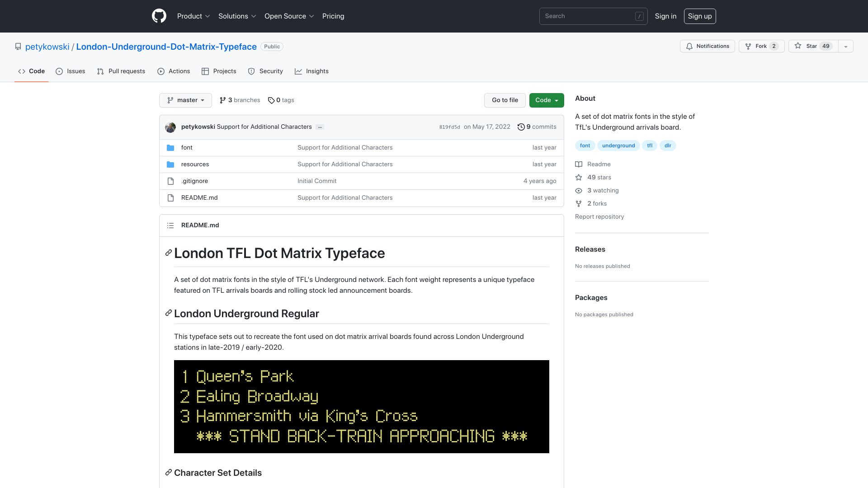Expand the Solutions menu dropdown
This screenshot has width=868, height=488.
(x=237, y=16)
